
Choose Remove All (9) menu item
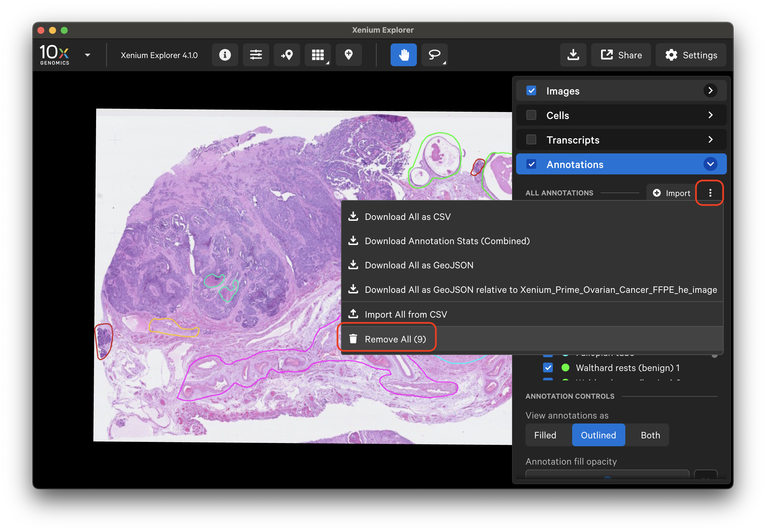pyautogui.click(x=395, y=339)
